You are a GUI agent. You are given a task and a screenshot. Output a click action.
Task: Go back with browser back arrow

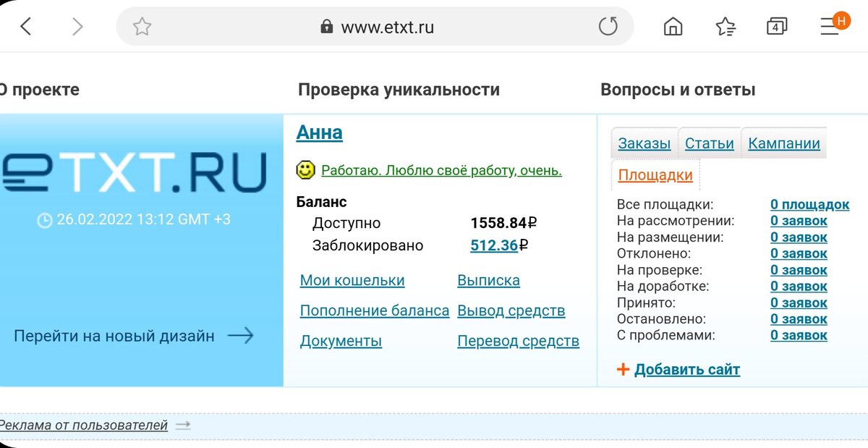[x=26, y=27]
